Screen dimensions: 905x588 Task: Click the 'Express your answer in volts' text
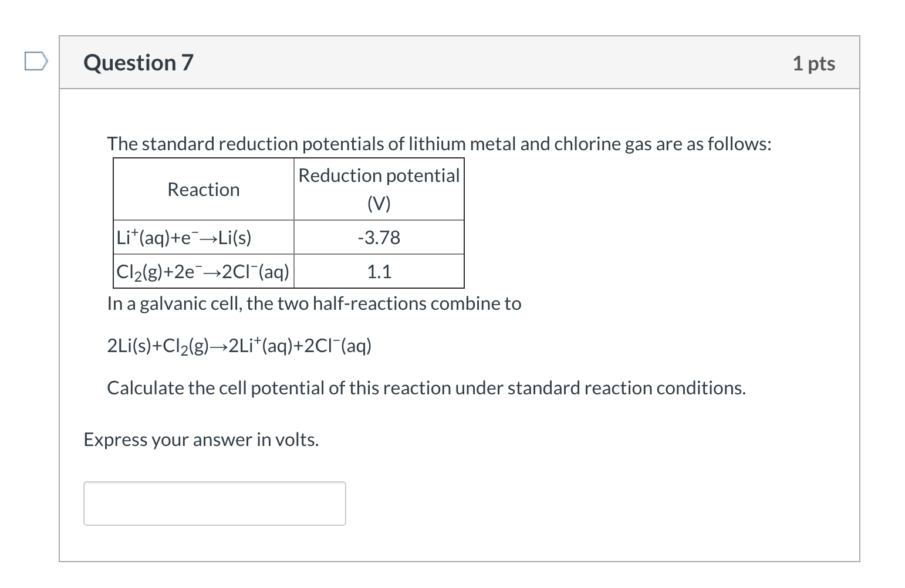201,440
